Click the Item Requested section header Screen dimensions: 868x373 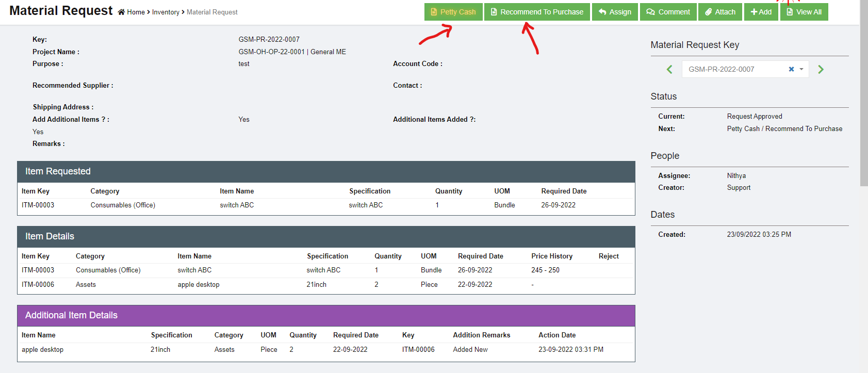(x=326, y=171)
